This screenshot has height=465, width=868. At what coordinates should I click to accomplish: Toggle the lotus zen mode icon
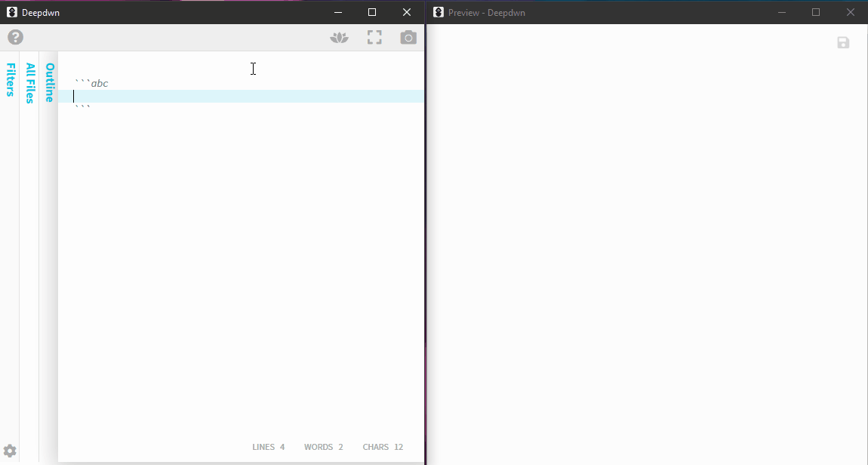click(x=340, y=38)
